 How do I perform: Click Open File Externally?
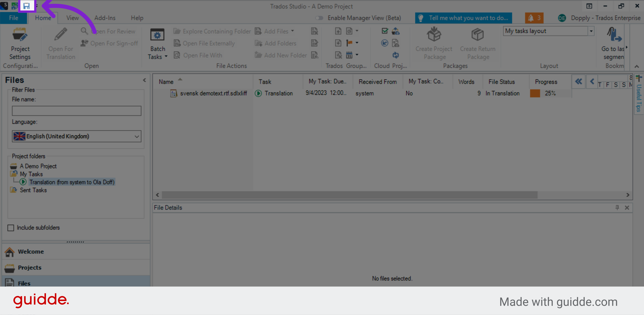coord(204,43)
